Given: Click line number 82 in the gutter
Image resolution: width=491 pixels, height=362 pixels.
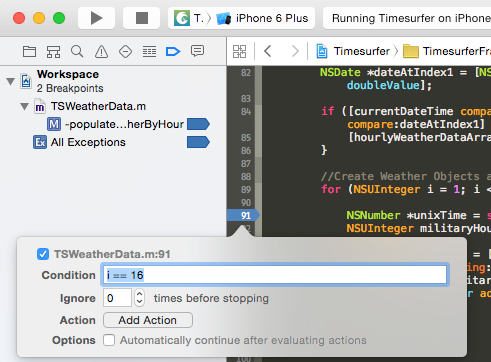Looking at the screenshot, I should 246,72.
